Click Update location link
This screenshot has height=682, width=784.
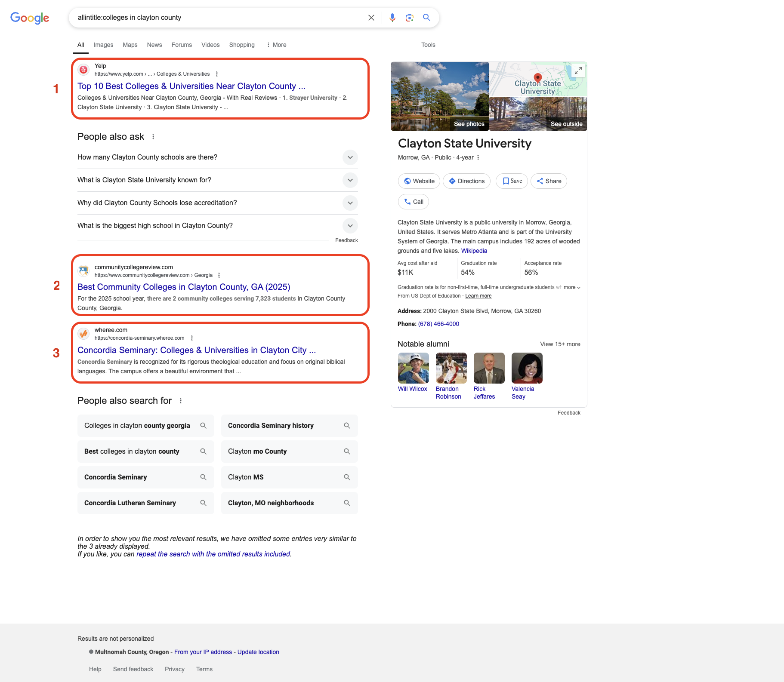coord(258,652)
